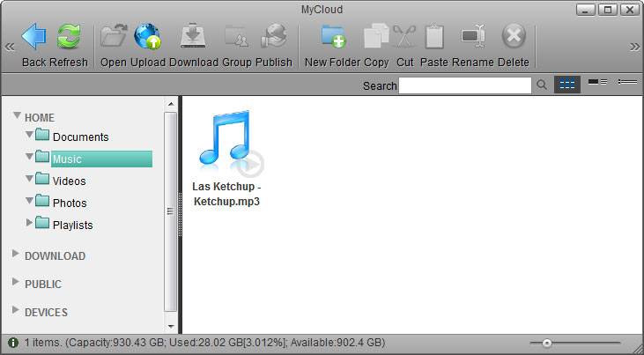
Task: Click the New Folder icon
Action: 333,37
